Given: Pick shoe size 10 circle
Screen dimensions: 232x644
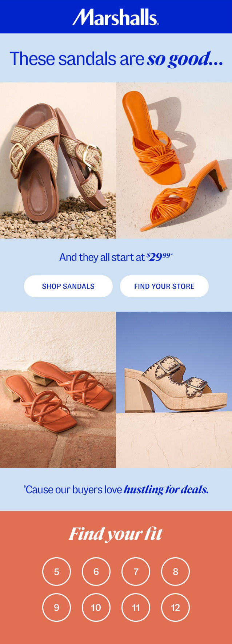Looking at the screenshot, I should tap(96, 608).
